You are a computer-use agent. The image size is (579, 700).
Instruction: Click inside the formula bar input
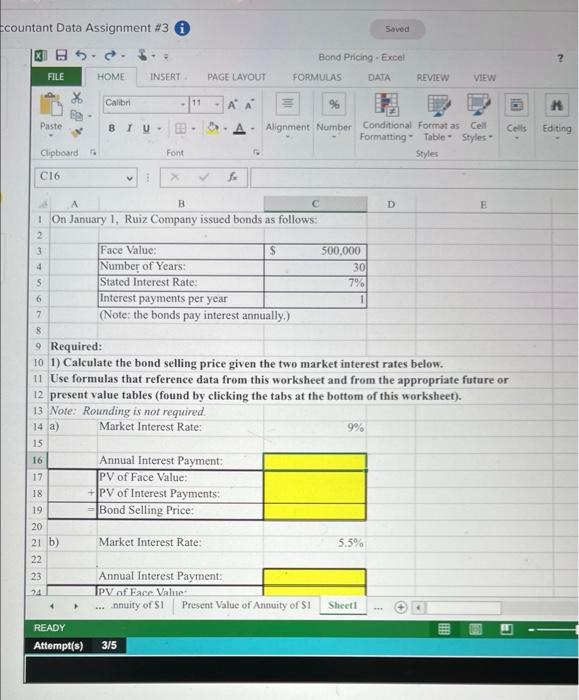414,178
